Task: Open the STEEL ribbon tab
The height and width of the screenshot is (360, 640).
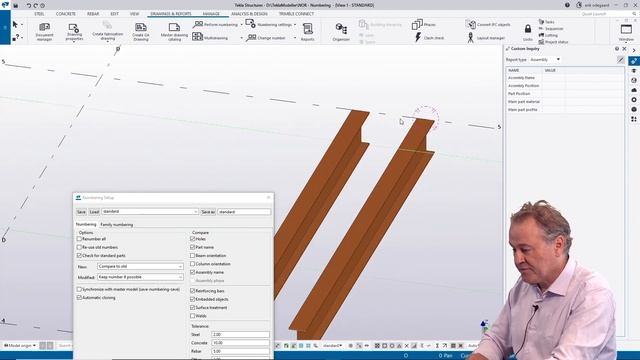Action: (x=39, y=14)
